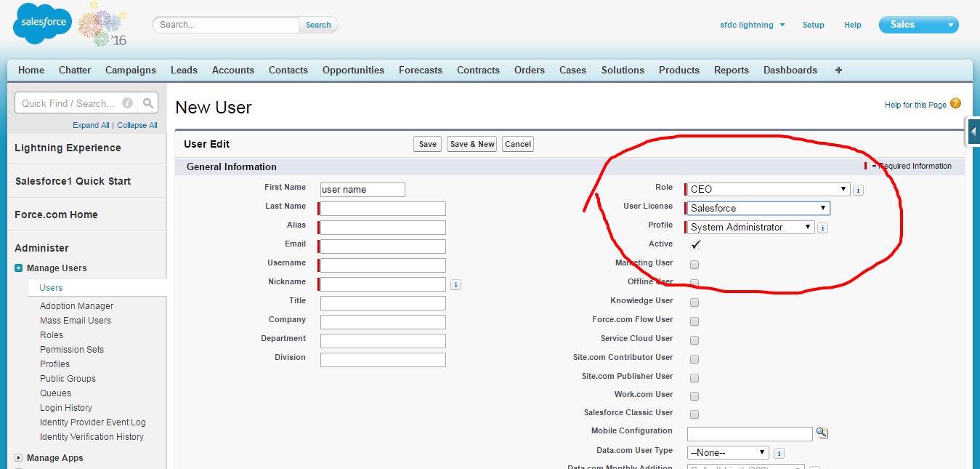
Task: Open the Forecasts tab
Action: pos(421,71)
